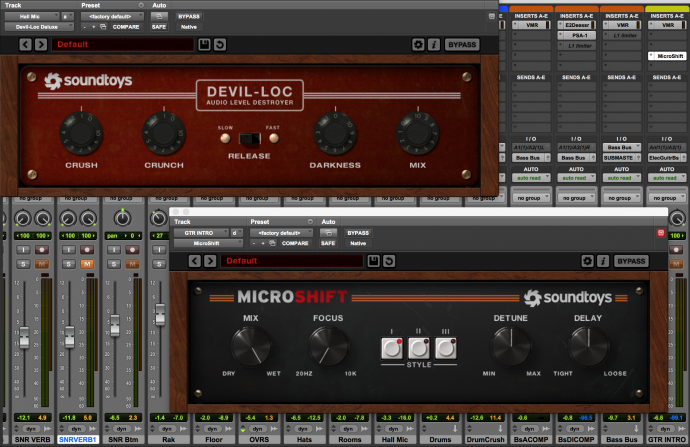Select MicroShift Style I button
690x447 pixels.
[392, 348]
